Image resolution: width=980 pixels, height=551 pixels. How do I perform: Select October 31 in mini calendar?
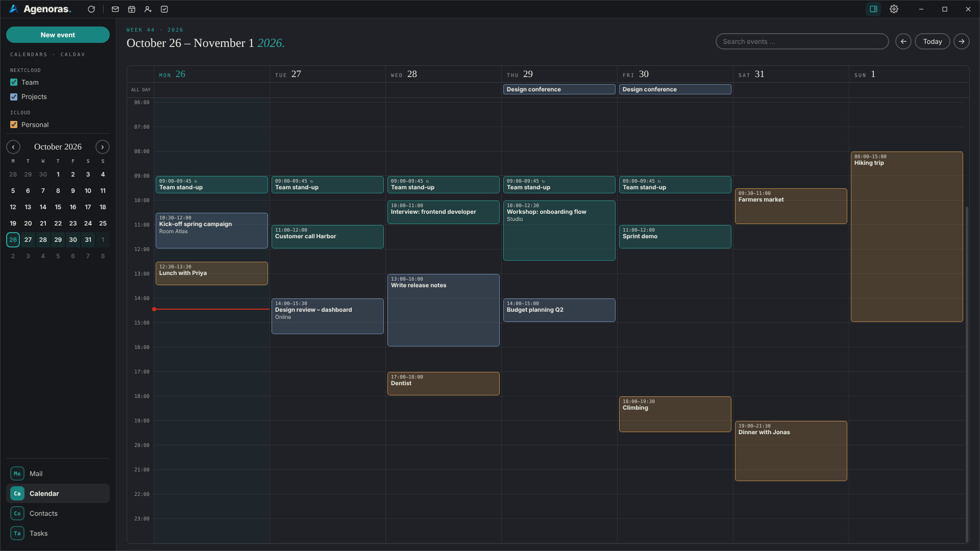tap(88, 240)
